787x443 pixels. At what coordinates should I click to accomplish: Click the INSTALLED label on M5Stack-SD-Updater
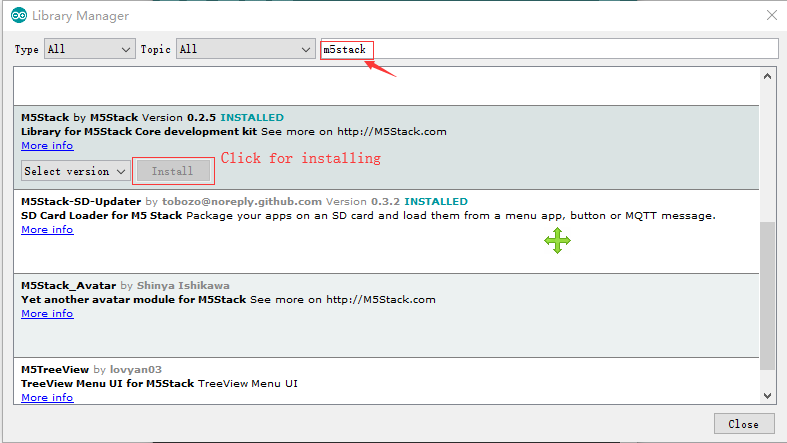(436, 202)
